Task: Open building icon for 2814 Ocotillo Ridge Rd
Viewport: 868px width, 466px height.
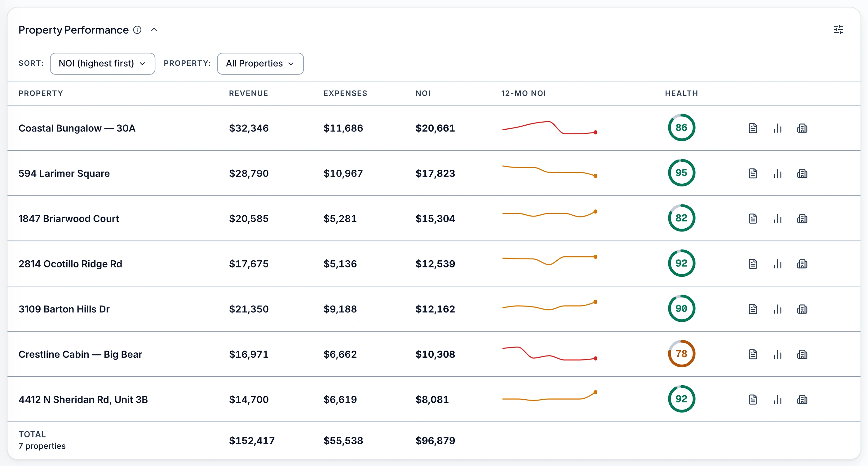Action: pos(802,264)
